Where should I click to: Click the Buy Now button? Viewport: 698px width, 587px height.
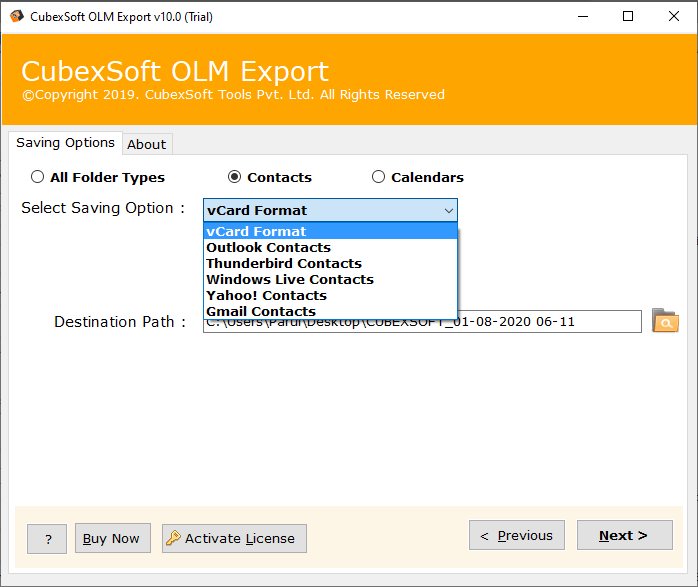pyautogui.click(x=113, y=538)
